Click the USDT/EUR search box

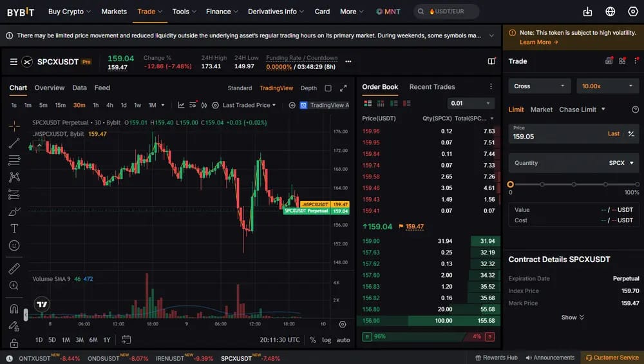pos(446,12)
